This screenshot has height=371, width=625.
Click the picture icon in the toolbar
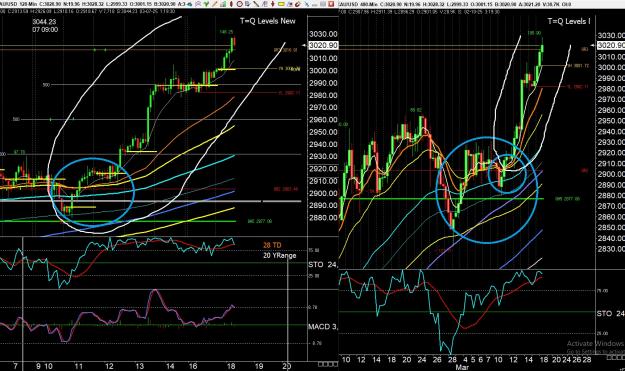(x=290, y=4)
